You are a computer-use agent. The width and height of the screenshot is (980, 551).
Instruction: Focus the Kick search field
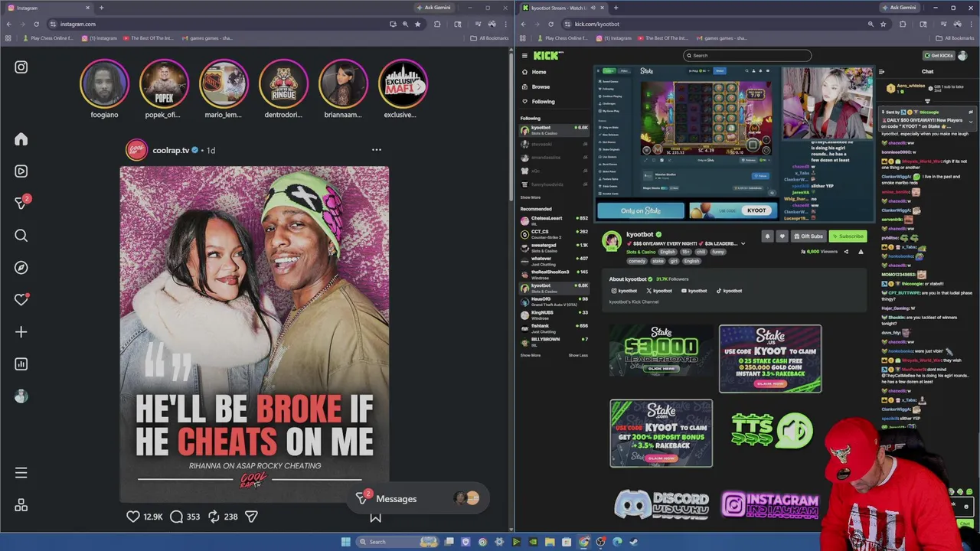click(x=747, y=55)
